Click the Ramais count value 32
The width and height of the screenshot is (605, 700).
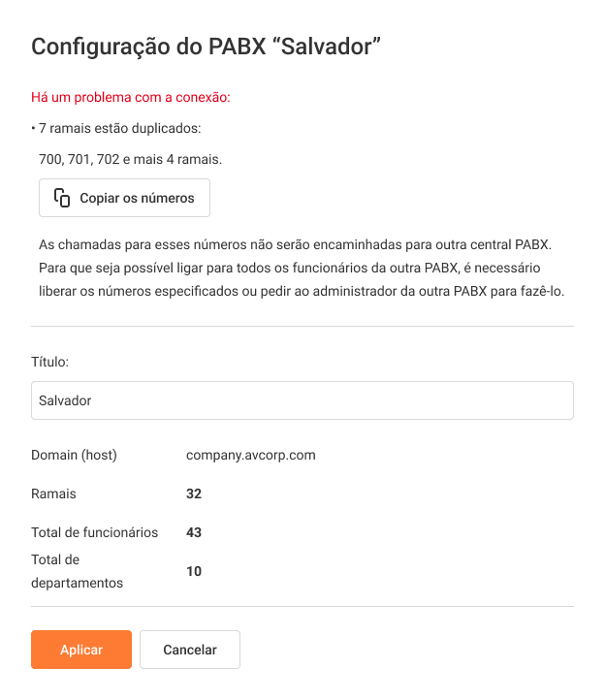click(x=194, y=493)
